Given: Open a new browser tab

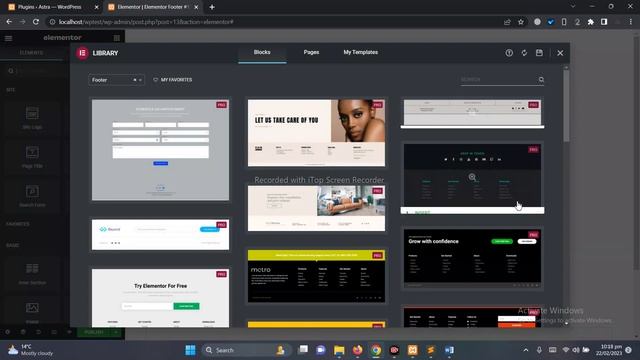Looking at the screenshot, I should pyautogui.click(x=212, y=7).
